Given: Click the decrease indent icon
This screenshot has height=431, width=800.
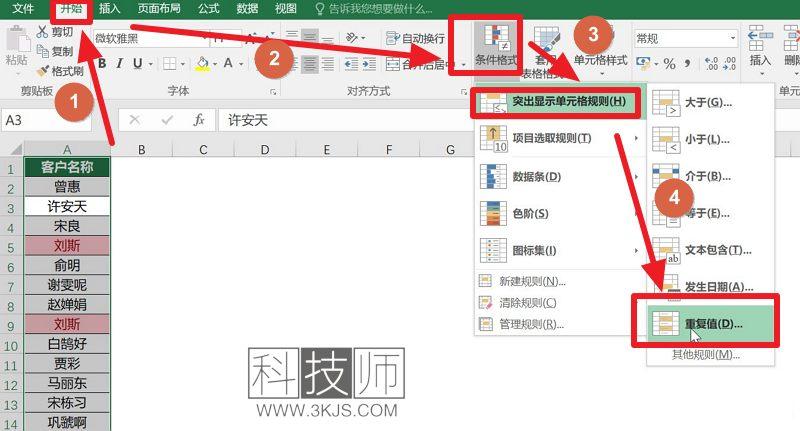Looking at the screenshot, I should pyautogui.click(x=351, y=64).
